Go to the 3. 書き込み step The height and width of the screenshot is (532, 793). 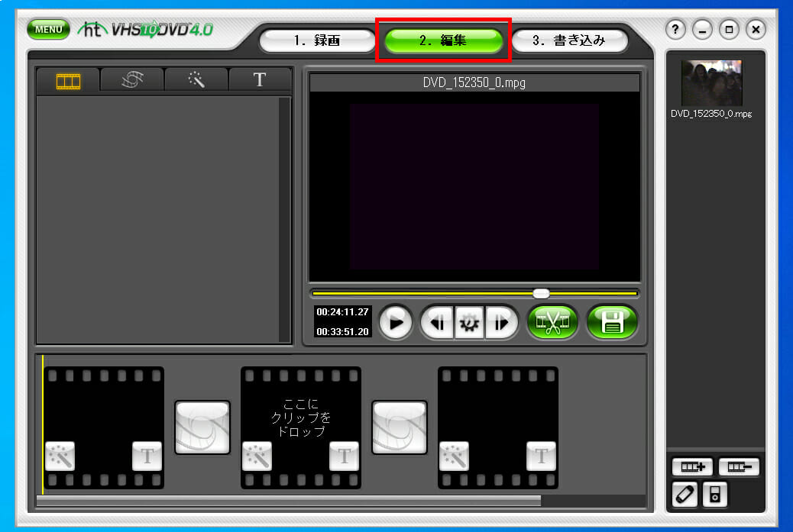pyautogui.click(x=568, y=40)
